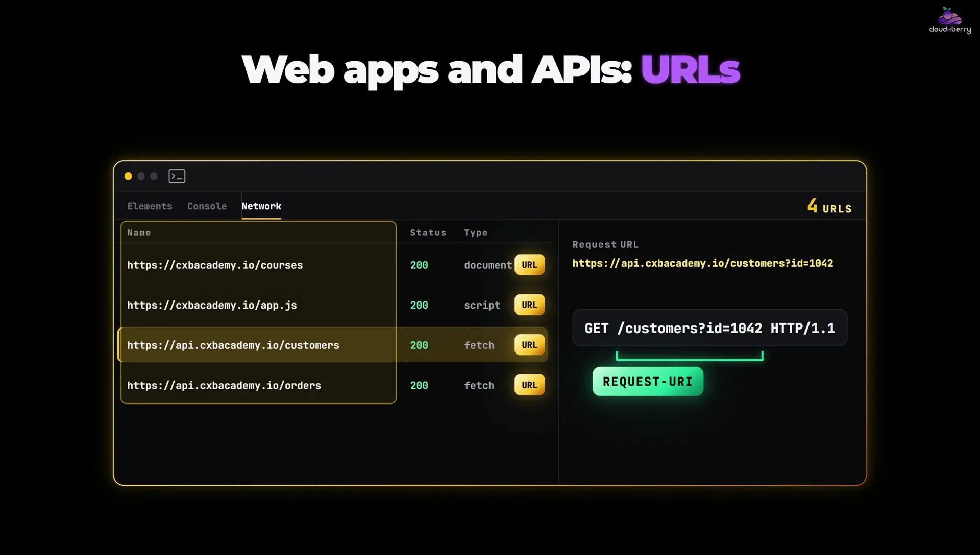Switch to the Elements tab
Screen dimensions: 980x555
pos(150,206)
